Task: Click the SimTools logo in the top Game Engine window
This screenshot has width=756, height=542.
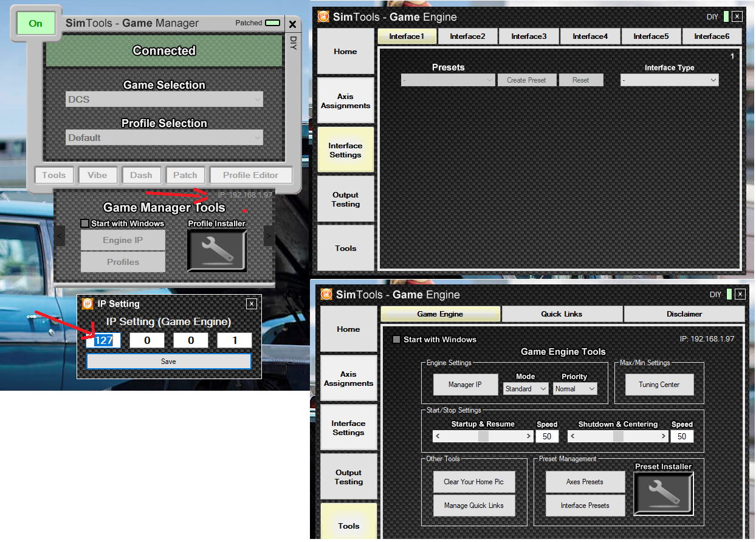Action: (x=323, y=16)
